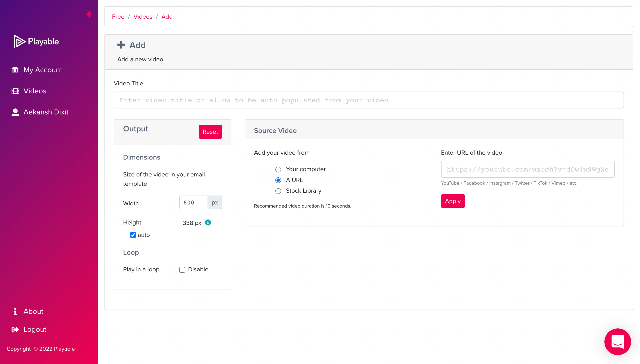640x364 pixels.
Task: Enable the Disable loop checkbox
Action: (182, 270)
